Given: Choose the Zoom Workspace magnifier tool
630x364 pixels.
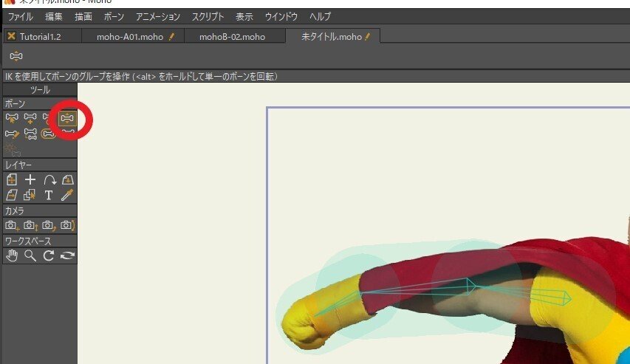Looking at the screenshot, I should pyautogui.click(x=30, y=255).
